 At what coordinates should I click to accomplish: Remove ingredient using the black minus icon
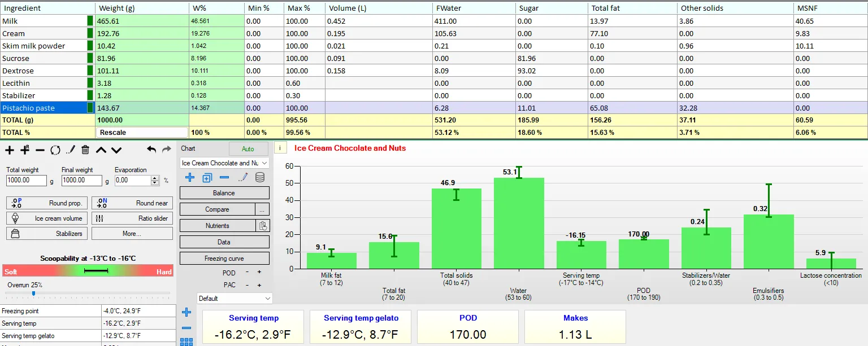[40, 150]
